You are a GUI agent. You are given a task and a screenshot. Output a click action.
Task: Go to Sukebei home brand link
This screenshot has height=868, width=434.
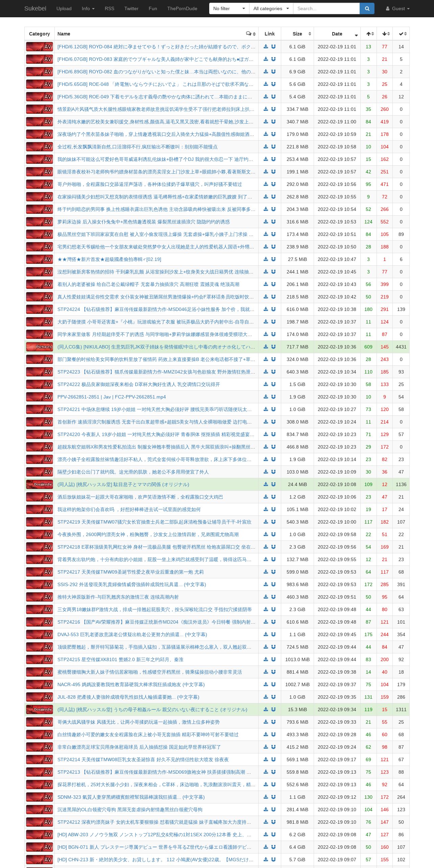pos(35,8)
